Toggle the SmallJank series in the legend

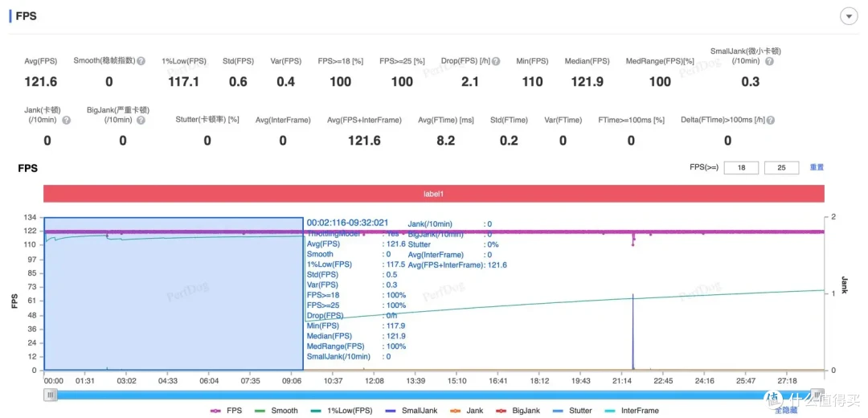tap(411, 411)
